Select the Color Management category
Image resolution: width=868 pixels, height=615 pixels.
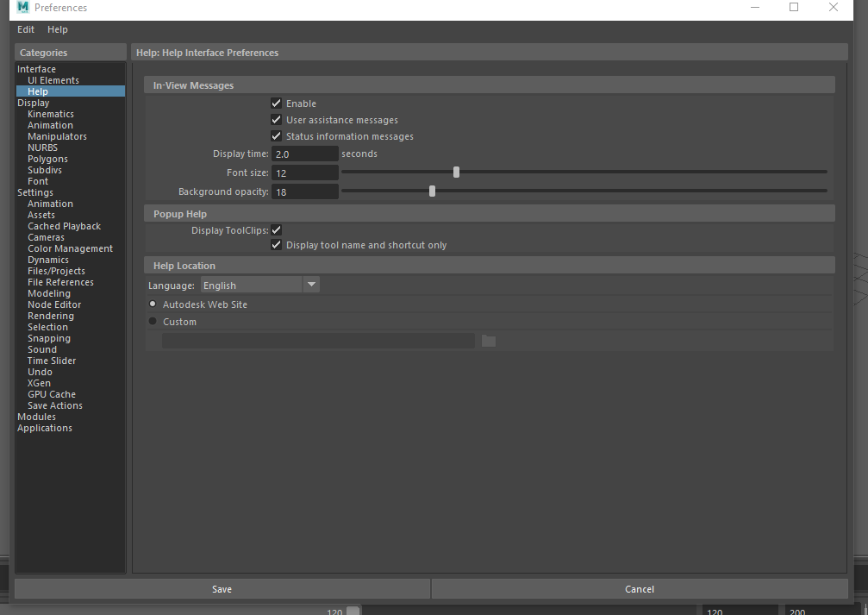pos(70,248)
